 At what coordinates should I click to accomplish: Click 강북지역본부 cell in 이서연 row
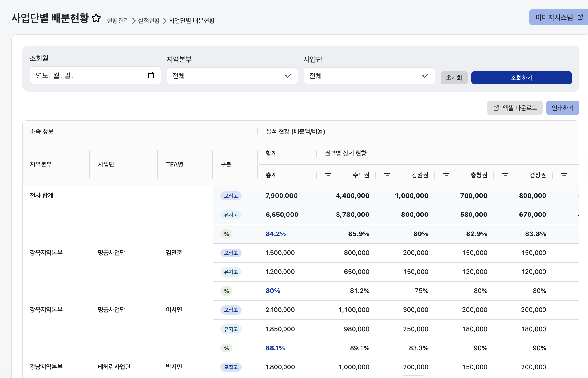[x=46, y=310]
